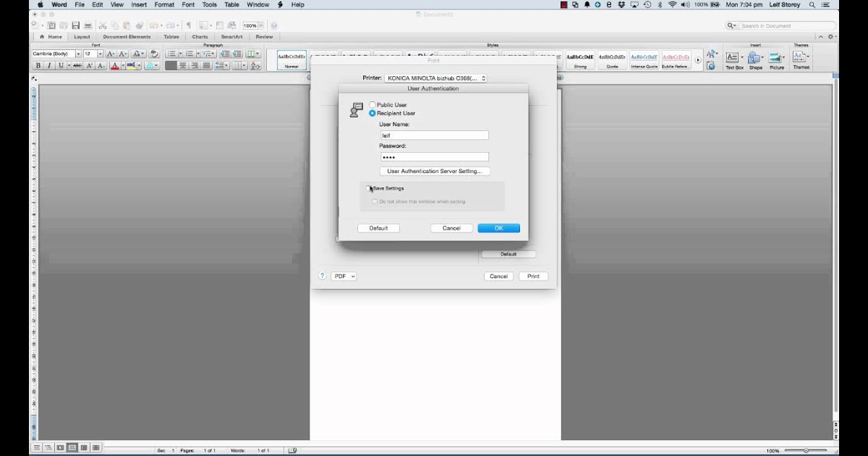Select the Public User radio button
Screen dimensions: 868x456
[x=373, y=105]
